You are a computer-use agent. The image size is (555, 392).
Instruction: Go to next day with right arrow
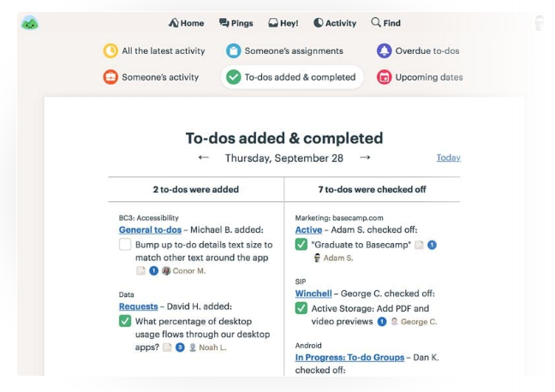(365, 157)
